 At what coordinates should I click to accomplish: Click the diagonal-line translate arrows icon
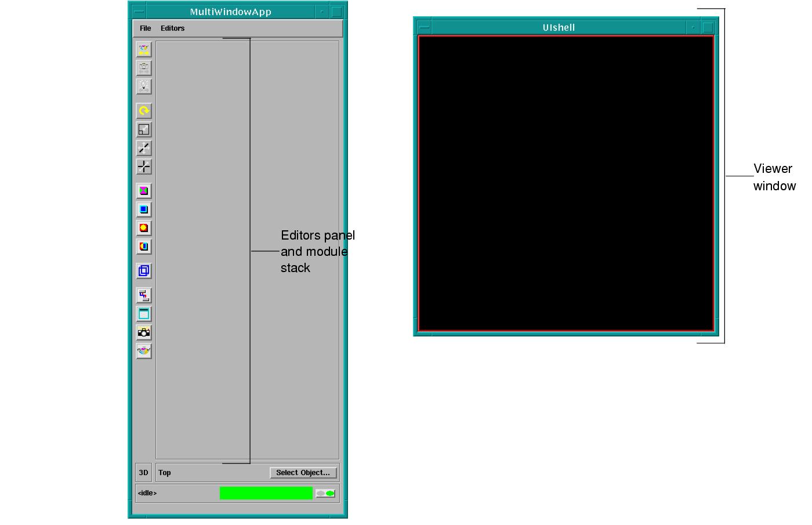[x=144, y=148]
